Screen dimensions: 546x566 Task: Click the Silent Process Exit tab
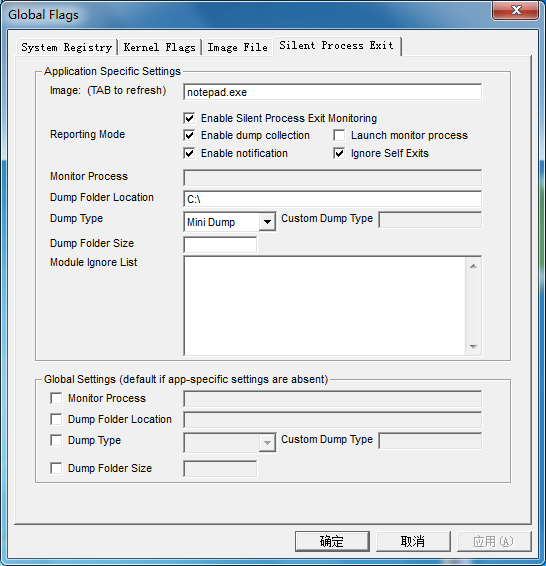coord(336,46)
